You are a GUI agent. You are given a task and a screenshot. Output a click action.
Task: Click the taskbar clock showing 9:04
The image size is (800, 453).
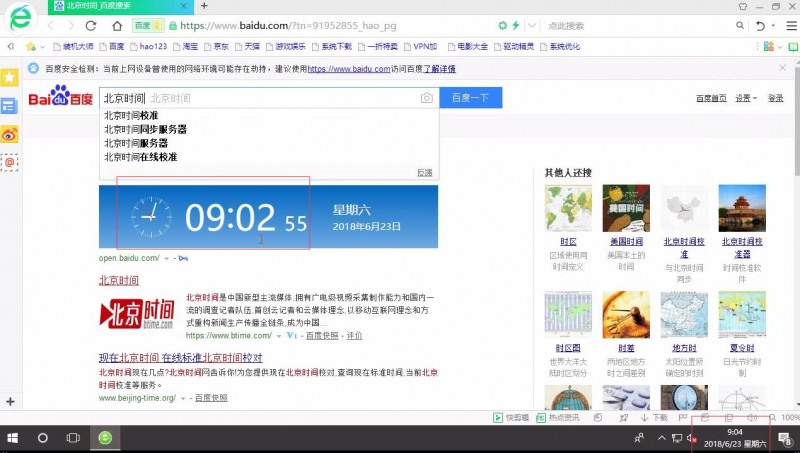[735, 438]
